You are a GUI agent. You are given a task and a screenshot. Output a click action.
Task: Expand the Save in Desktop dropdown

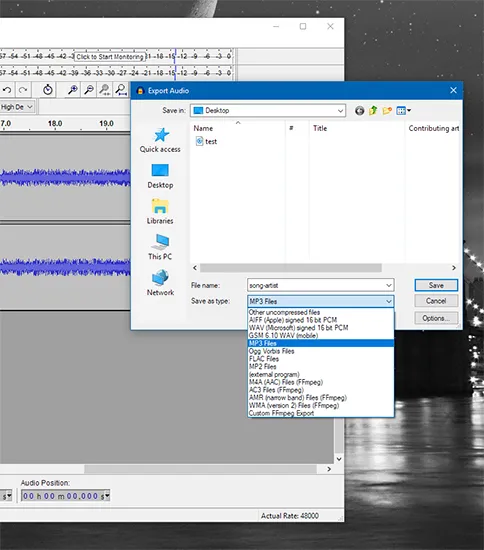340,111
